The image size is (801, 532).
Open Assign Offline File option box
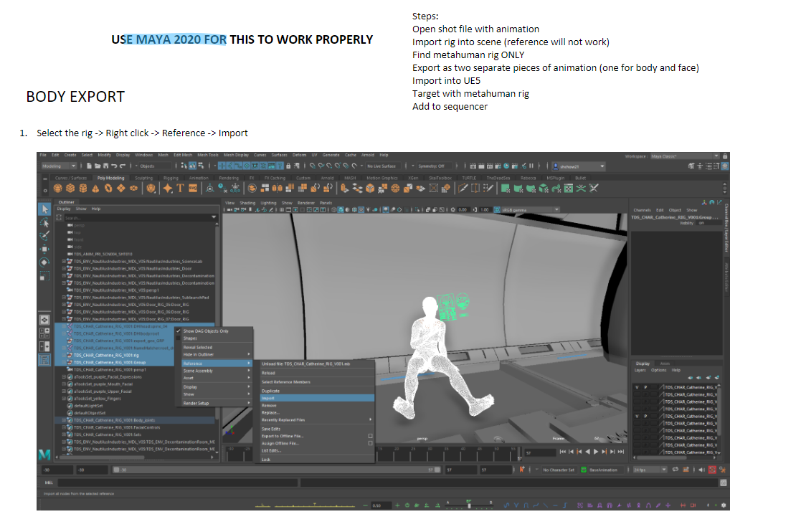pos(370,443)
